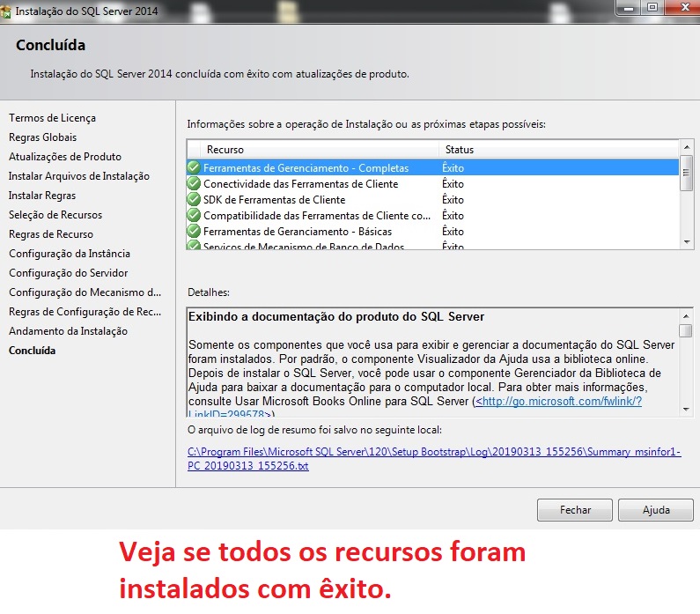Close the setup window with the X button
This screenshot has height=614, width=700.
683,8
